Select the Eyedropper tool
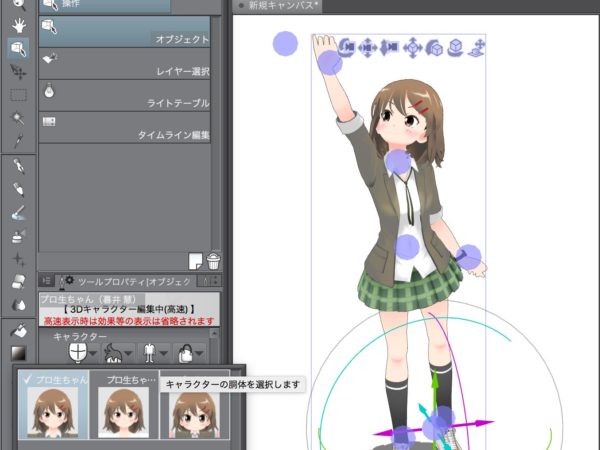 tap(18, 140)
